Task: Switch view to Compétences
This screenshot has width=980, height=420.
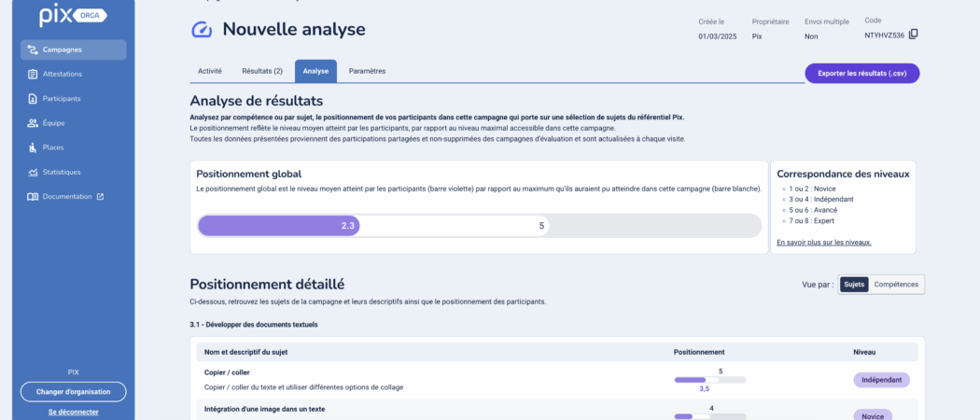Action: (x=896, y=285)
